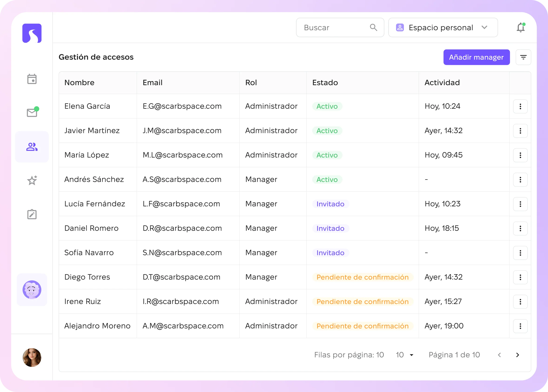The image size is (548, 392).
Task: Open row actions menu for Diego Torres
Action: (x=520, y=277)
